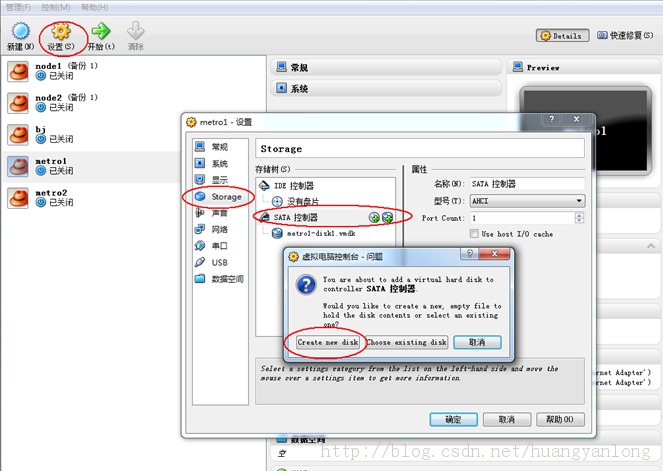This screenshot has width=663, height=471.
Task: Click add CD/DVD icon on SATA controller
Action: tap(374, 217)
